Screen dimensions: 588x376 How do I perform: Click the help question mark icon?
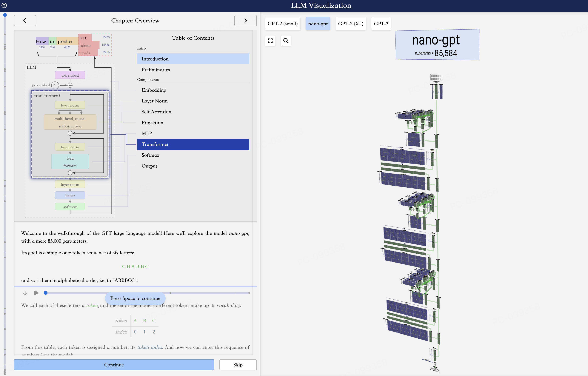pyautogui.click(x=4, y=5)
